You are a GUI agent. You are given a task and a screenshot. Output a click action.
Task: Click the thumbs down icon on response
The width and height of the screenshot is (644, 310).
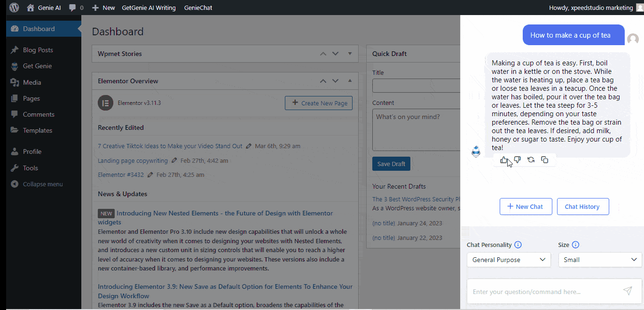coord(518,160)
